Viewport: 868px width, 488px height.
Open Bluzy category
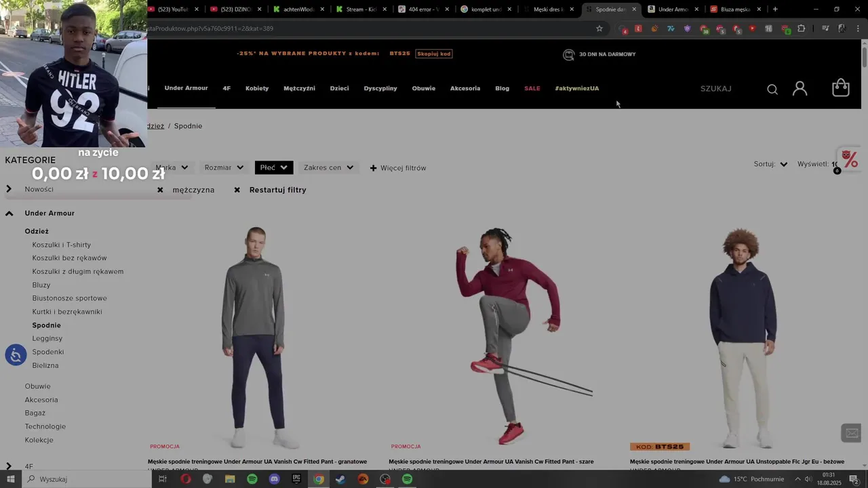coord(41,285)
